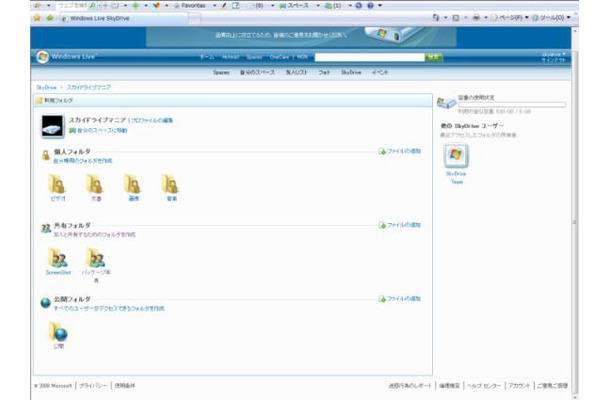
Task: Click the Favorites toolbar button
Action: tap(189, 5)
